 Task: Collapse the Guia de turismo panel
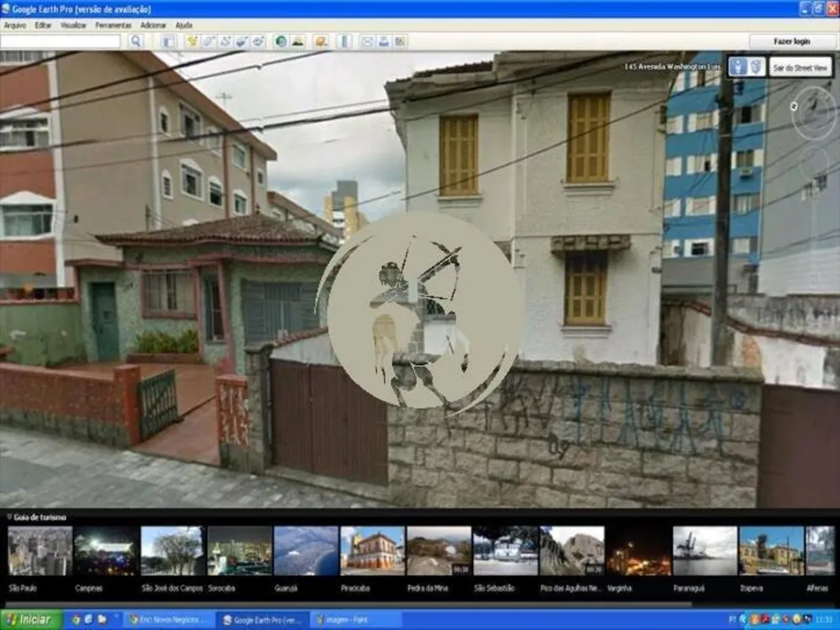coord(9,517)
